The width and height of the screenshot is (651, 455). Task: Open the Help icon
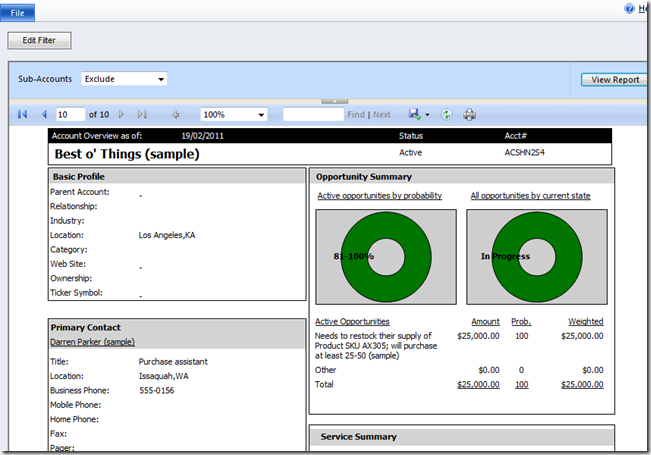pyautogui.click(x=629, y=8)
